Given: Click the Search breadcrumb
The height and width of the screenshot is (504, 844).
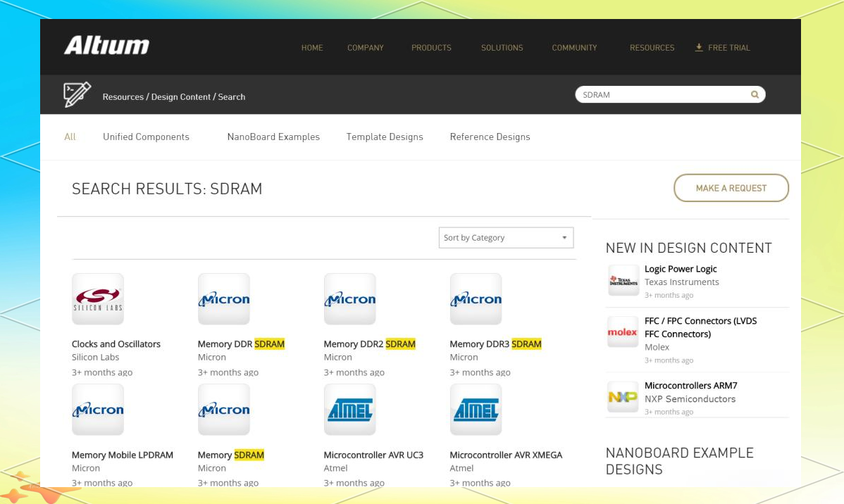Looking at the screenshot, I should (232, 97).
